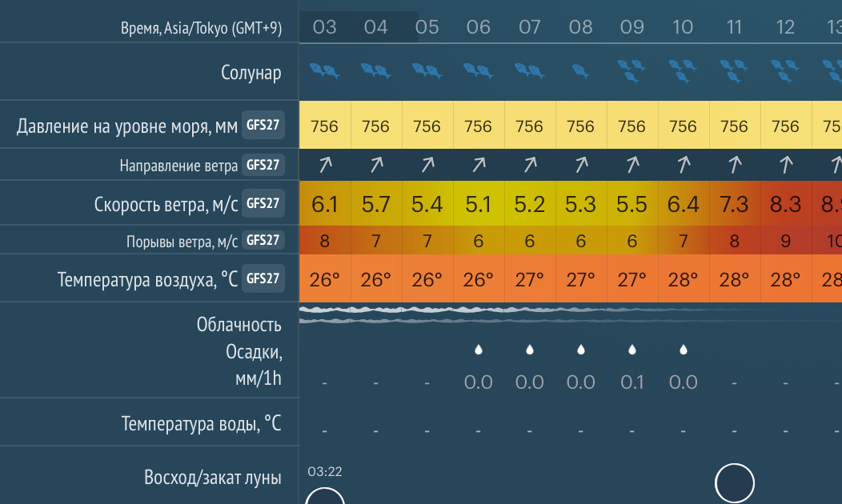842x504 pixels.
Task: Open GFS27 model selector for wind speed
Action: pos(263,203)
